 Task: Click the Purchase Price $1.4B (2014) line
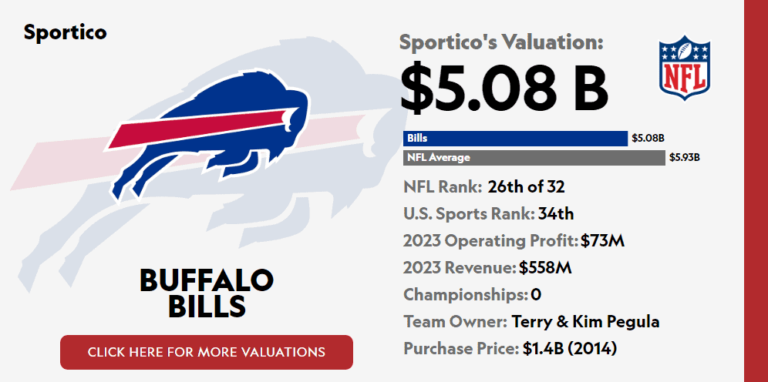[x=510, y=349]
